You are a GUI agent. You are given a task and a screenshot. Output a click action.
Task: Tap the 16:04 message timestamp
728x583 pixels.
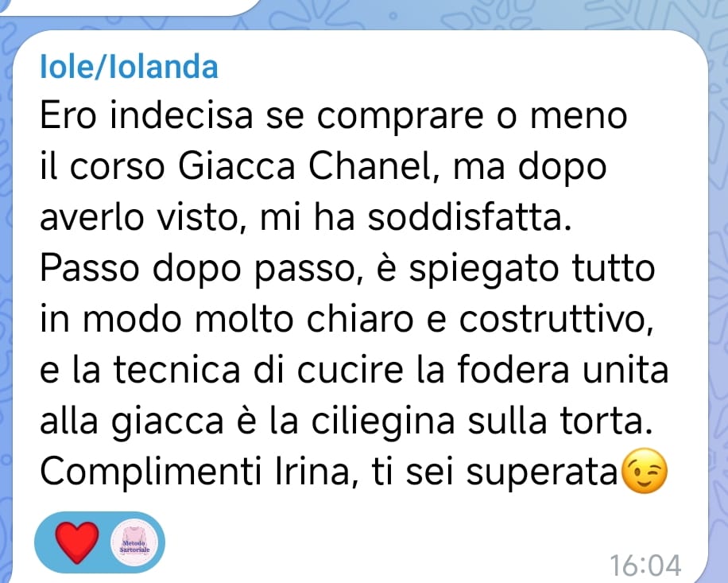[x=645, y=566]
